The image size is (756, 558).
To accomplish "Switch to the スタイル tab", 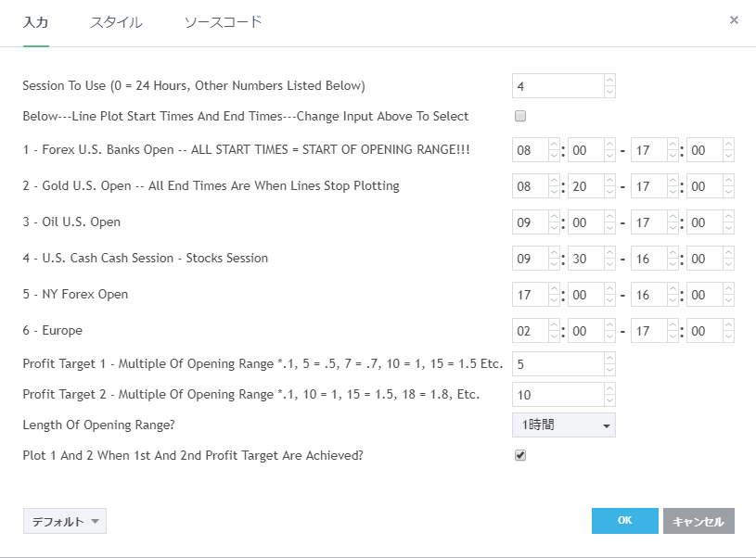I will 116,22.
